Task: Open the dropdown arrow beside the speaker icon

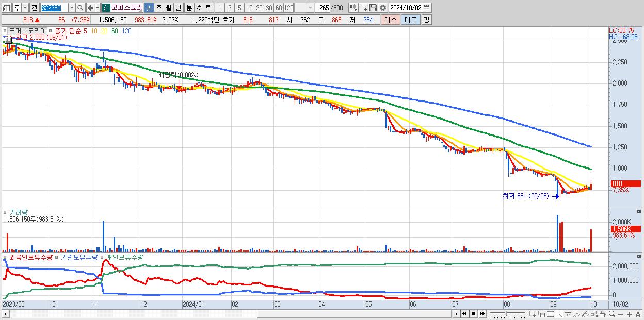Action: (x=98, y=8)
